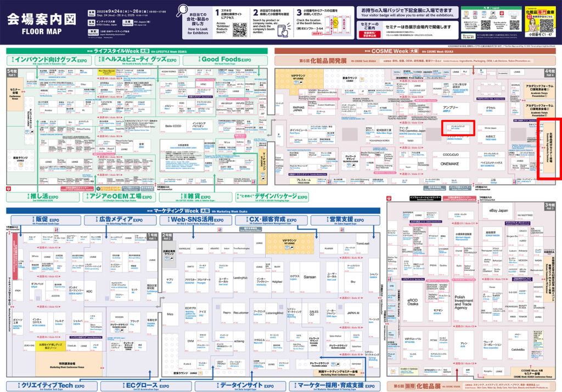The width and height of the screenshot is (562, 392).
Task: Click the magnifying glass exhibitor search icon
Action: pos(182,10)
